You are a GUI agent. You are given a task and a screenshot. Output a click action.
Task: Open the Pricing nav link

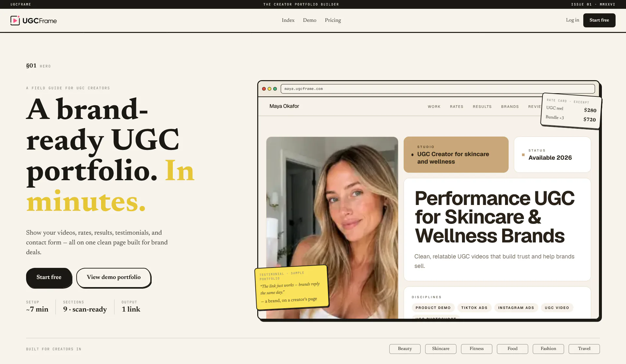(x=333, y=20)
